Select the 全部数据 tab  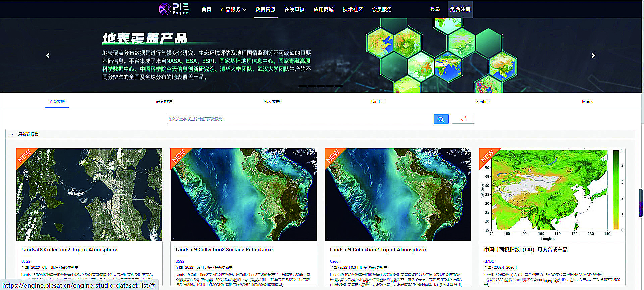[x=56, y=101]
